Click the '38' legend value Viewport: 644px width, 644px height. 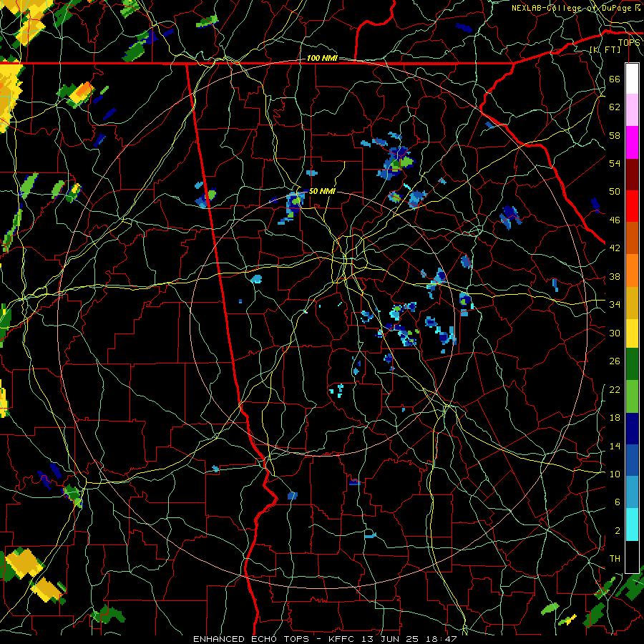pyautogui.click(x=615, y=276)
